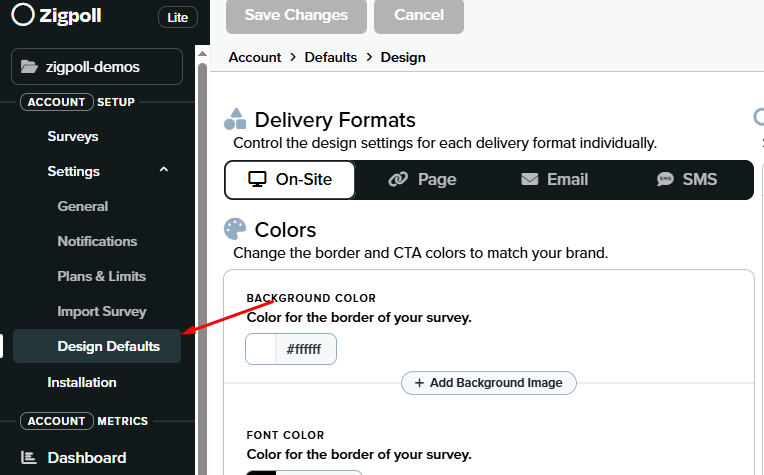Click the Delivery Formats shapes icon
764x475 pixels.
pos(235,120)
